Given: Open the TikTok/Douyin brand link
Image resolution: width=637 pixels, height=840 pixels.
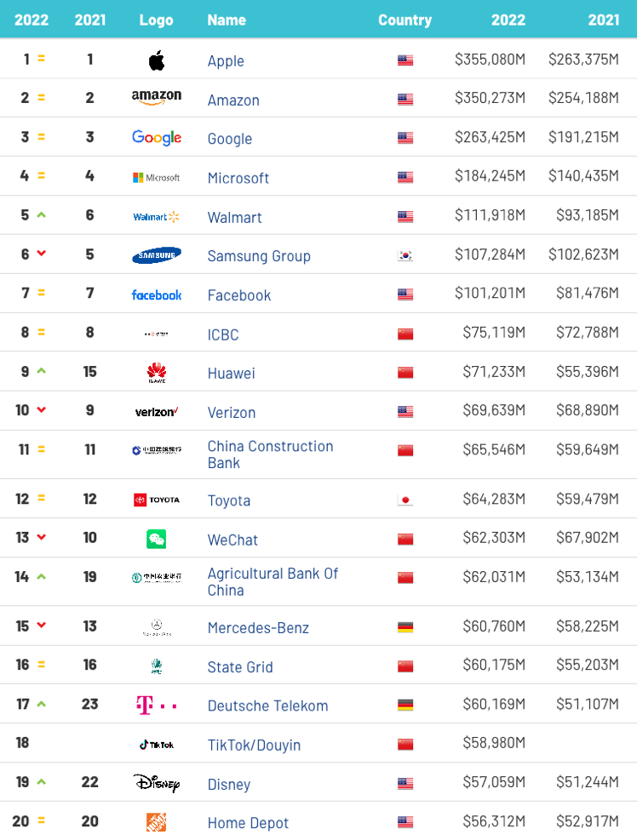Looking at the screenshot, I should point(254,745).
